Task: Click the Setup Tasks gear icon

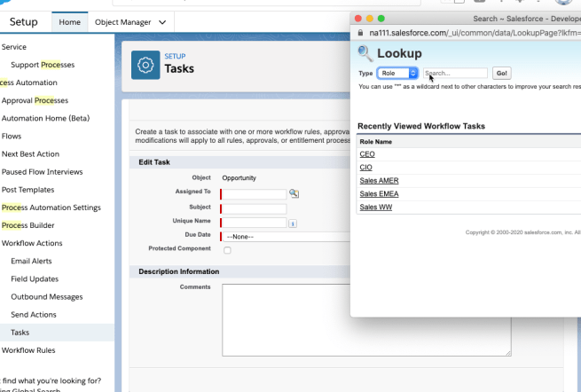Action: point(145,65)
